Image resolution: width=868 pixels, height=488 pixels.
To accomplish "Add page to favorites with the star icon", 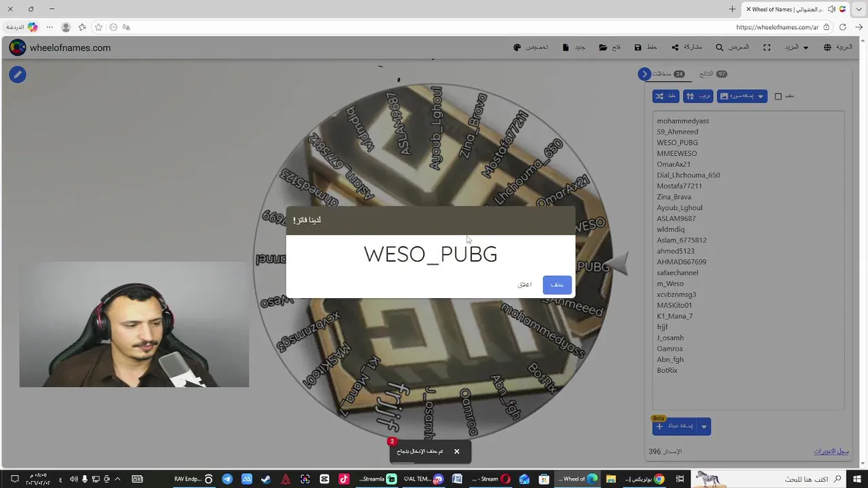I will [x=98, y=27].
